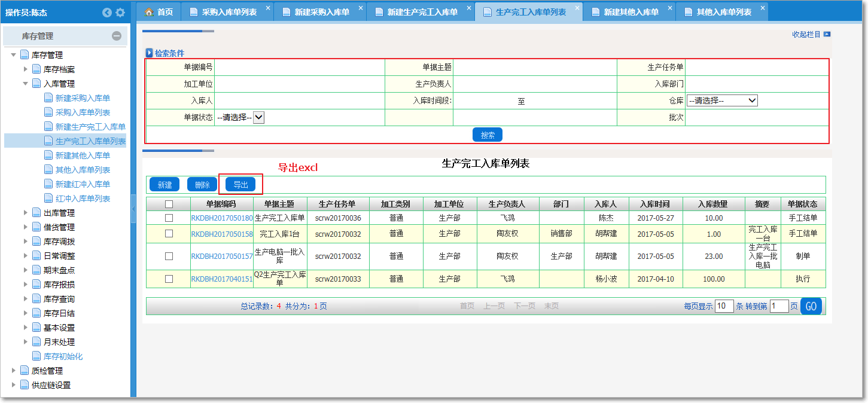Click the home icon on 首页 tab

coord(149,12)
